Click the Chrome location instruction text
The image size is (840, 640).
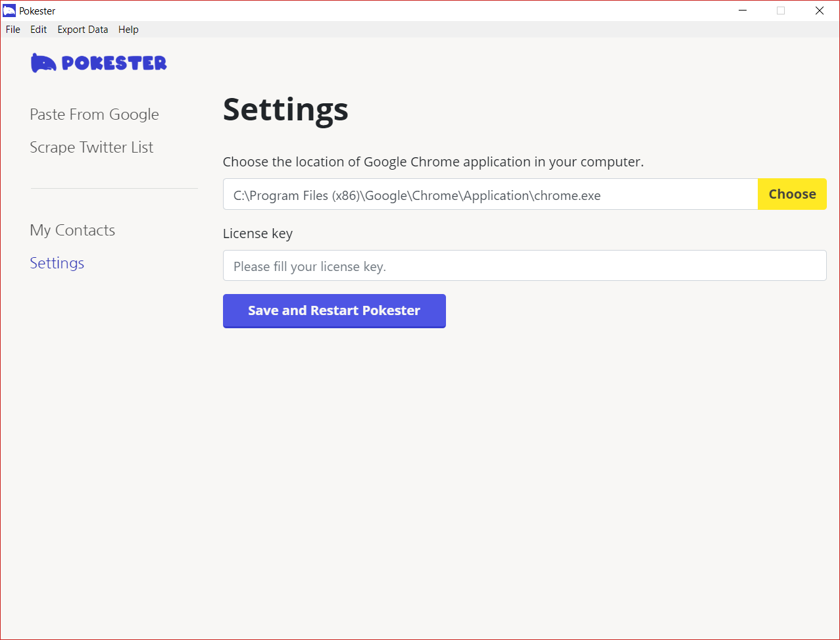(x=433, y=162)
